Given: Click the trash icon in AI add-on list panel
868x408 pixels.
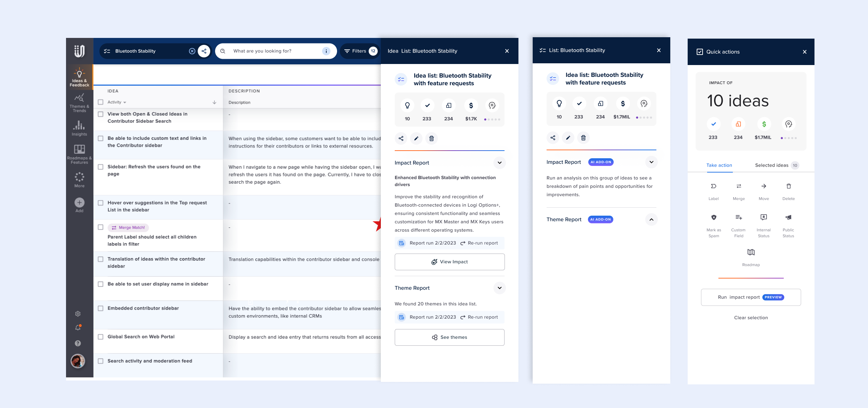Looking at the screenshot, I should (x=583, y=138).
